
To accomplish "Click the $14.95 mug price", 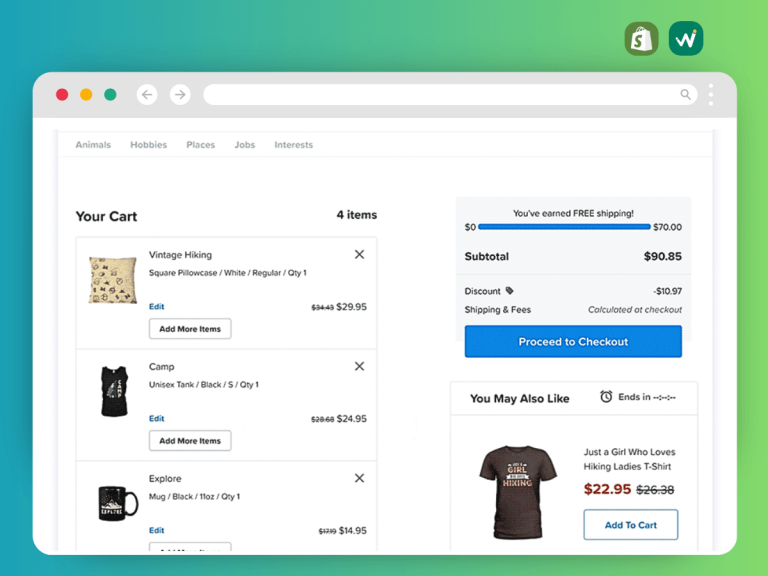I will click(353, 530).
